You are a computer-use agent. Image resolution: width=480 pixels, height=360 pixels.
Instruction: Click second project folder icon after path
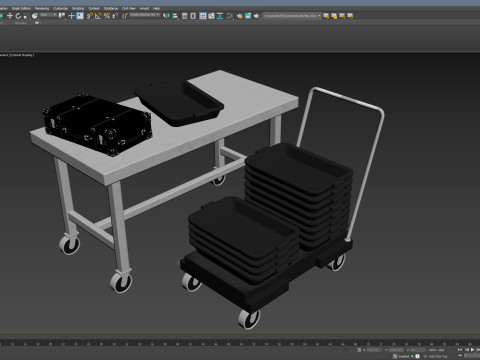pyautogui.click(x=334, y=16)
